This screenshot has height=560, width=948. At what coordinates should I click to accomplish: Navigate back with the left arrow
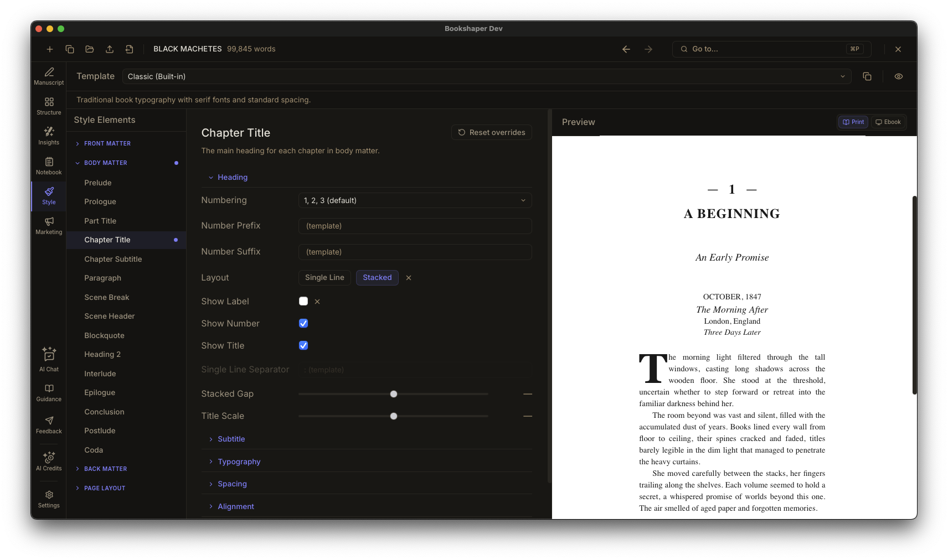[626, 49]
